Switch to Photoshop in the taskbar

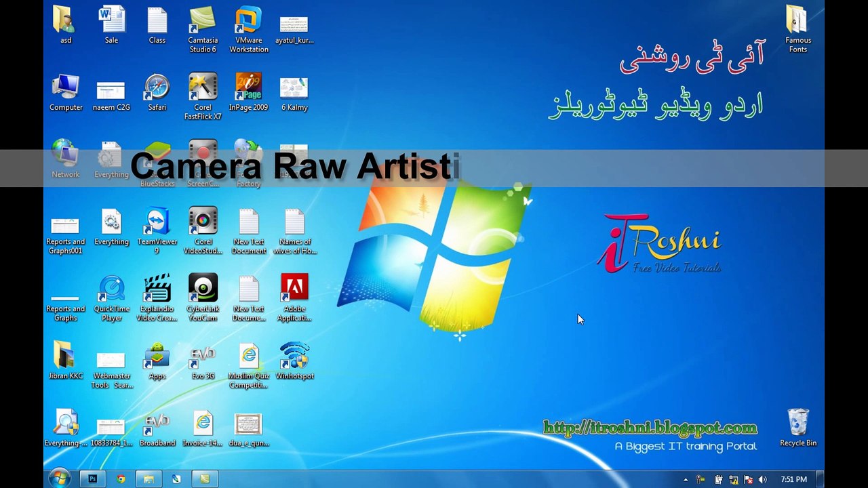pyautogui.click(x=93, y=479)
